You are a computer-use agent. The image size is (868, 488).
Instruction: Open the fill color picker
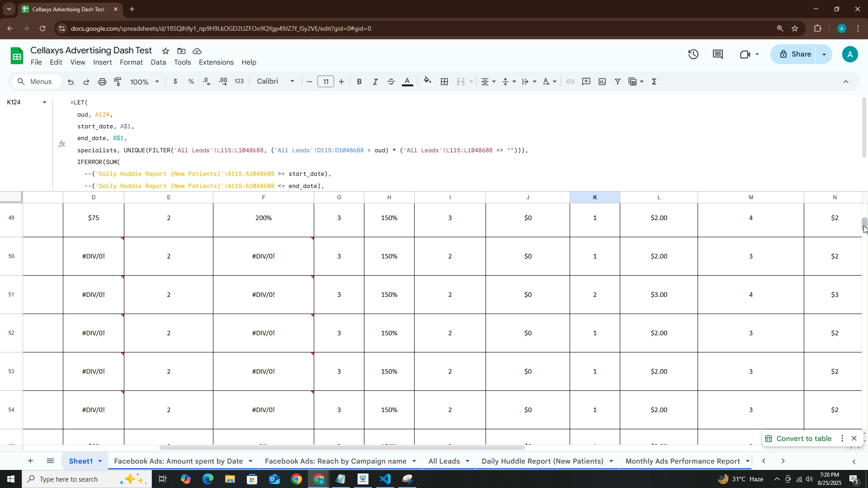[427, 82]
